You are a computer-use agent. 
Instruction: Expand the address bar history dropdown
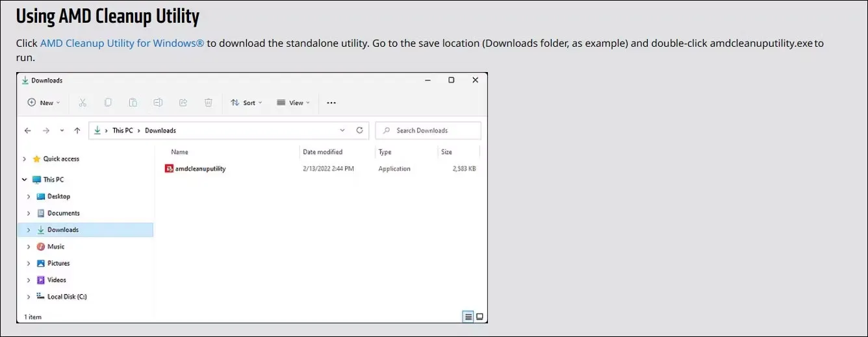(342, 131)
